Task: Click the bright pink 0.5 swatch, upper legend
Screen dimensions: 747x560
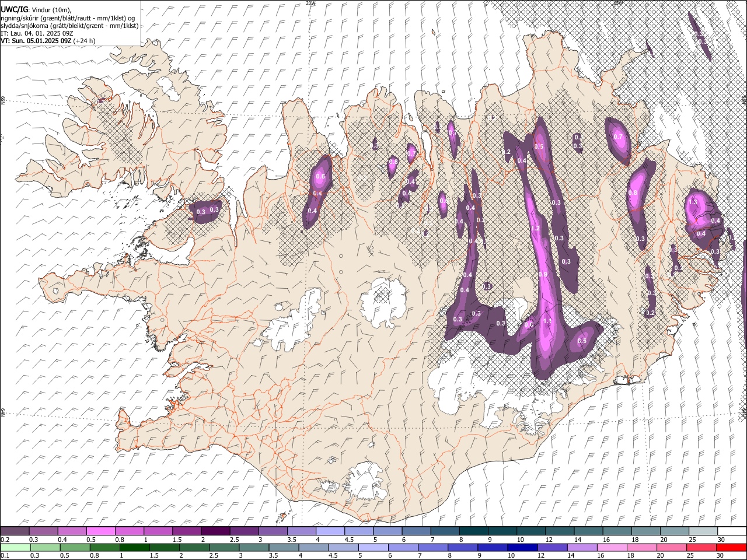Action: click(x=101, y=531)
